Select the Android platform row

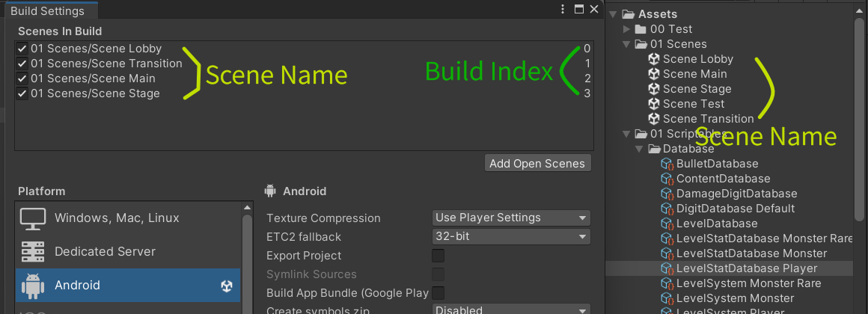(x=129, y=286)
